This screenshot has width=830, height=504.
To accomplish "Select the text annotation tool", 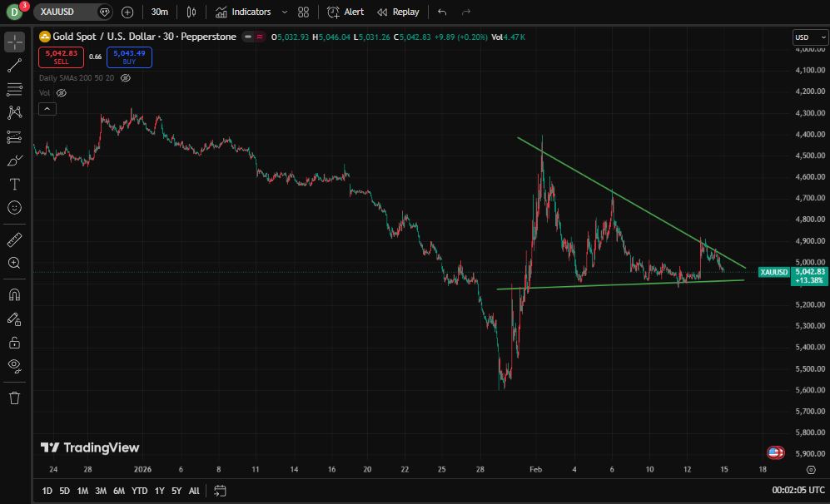I will (x=15, y=184).
